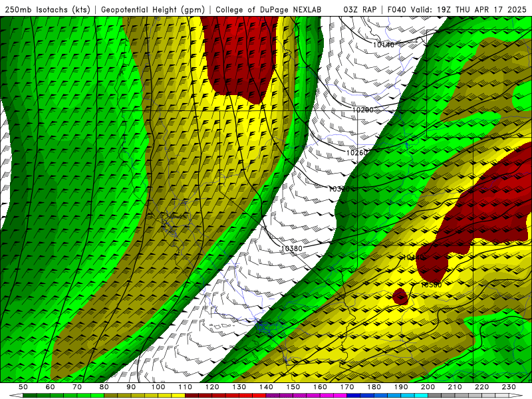
Task: Click the 110 value on the color scale
Action: 186,387
